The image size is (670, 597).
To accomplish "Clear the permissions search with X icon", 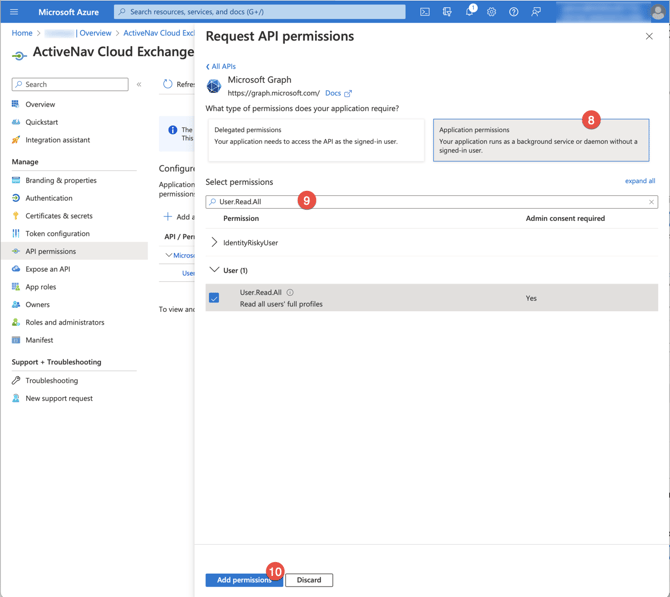I will 651,202.
